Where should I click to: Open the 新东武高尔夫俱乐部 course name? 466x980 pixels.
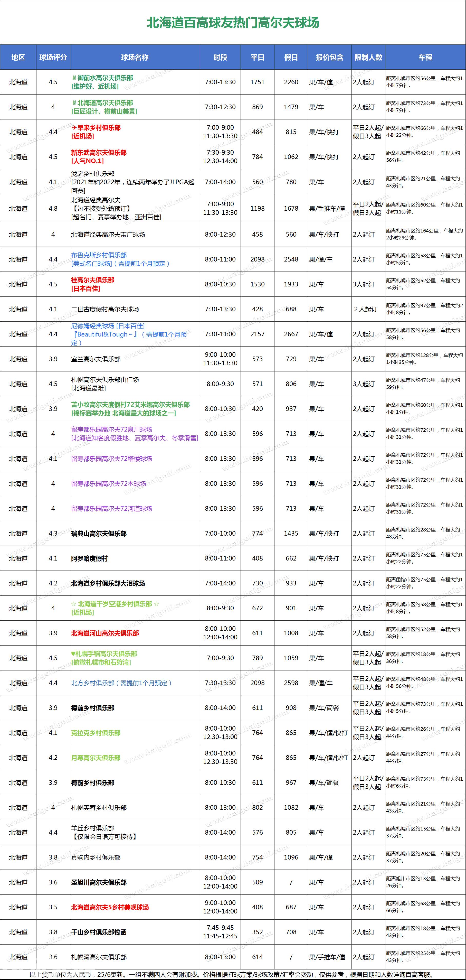[99, 153]
